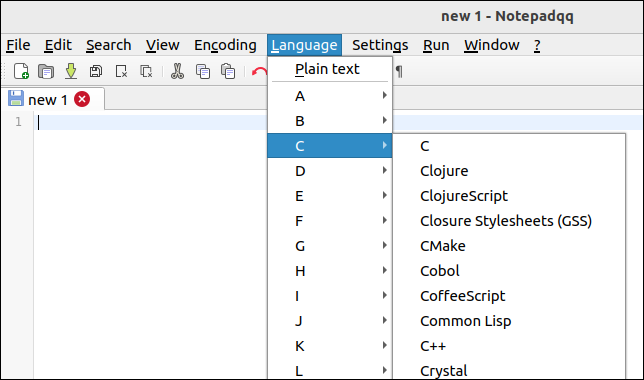Open the Settings menu
Viewport: 644px width, 380px height.
click(380, 45)
